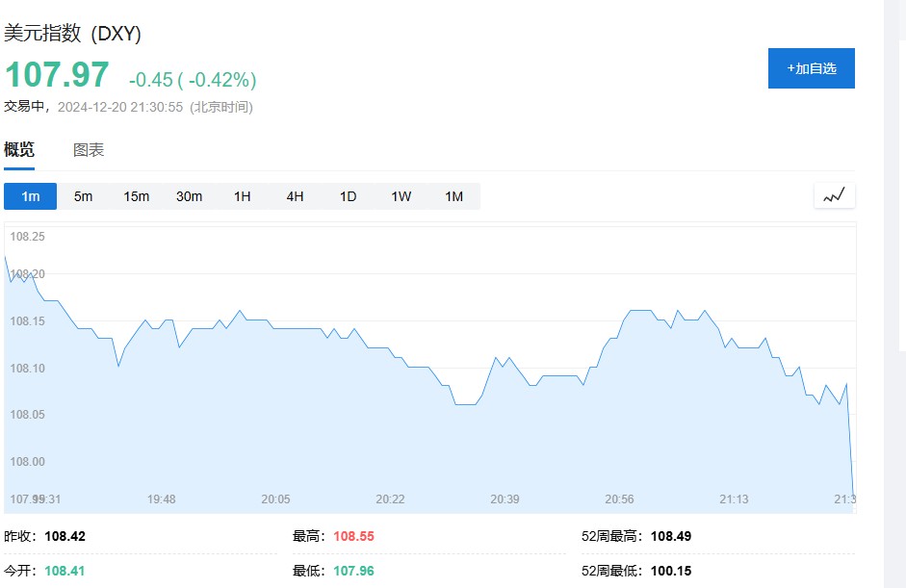Click the chart at the 20:39 time marker
Viewport: 906px width, 588px height.
(x=505, y=499)
